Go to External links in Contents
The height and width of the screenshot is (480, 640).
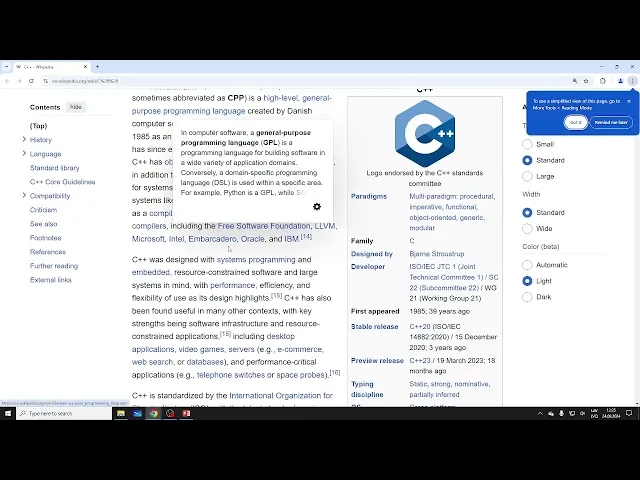point(51,280)
